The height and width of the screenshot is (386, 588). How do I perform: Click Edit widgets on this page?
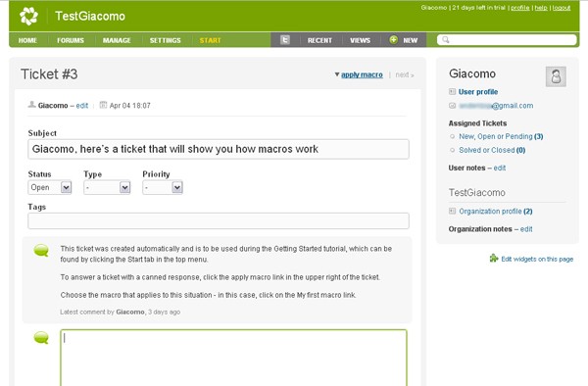pyautogui.click(x=537, y=259)
